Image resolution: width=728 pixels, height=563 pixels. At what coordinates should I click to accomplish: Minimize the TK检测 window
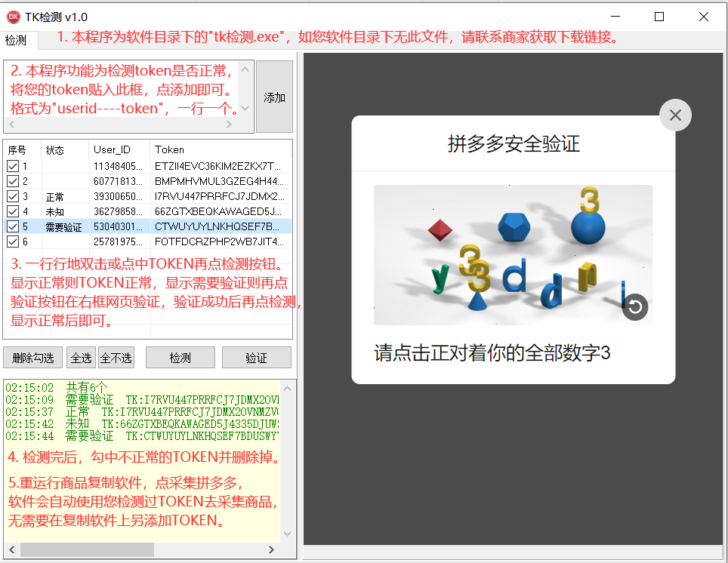(615, 17)
